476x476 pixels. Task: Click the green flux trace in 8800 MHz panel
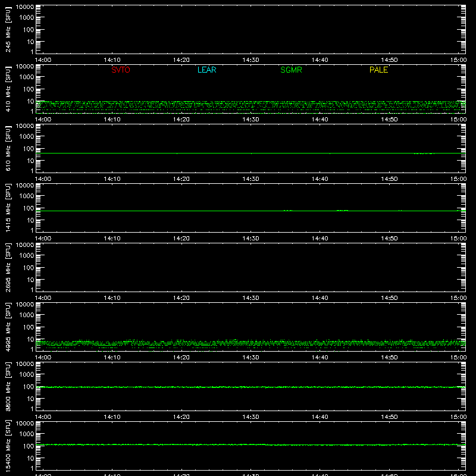point(250,387)
